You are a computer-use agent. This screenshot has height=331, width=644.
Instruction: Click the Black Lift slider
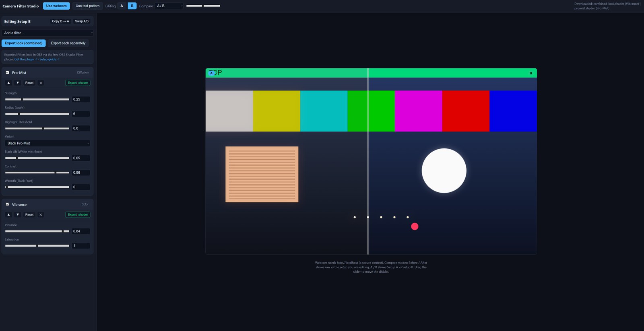point(37,158)
